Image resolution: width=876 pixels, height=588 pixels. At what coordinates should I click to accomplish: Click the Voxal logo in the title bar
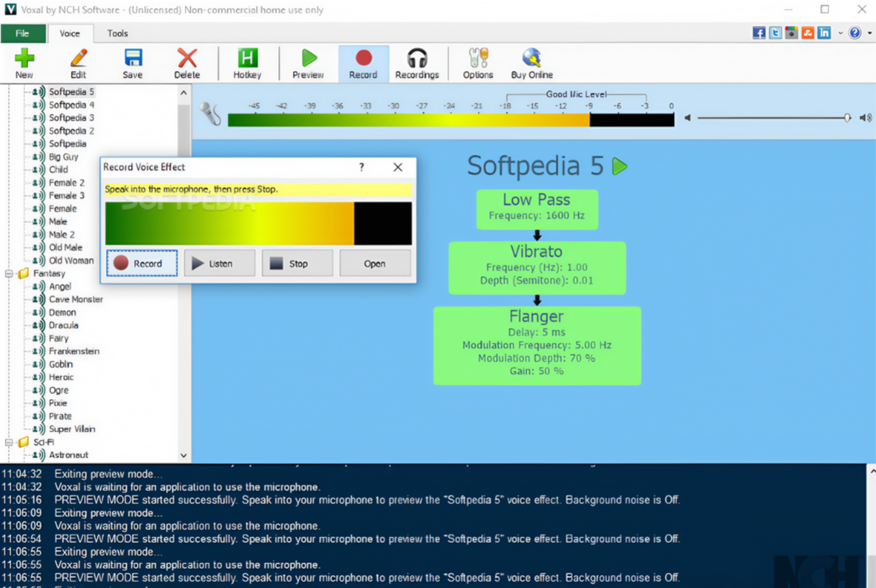(x=10, y=10)
